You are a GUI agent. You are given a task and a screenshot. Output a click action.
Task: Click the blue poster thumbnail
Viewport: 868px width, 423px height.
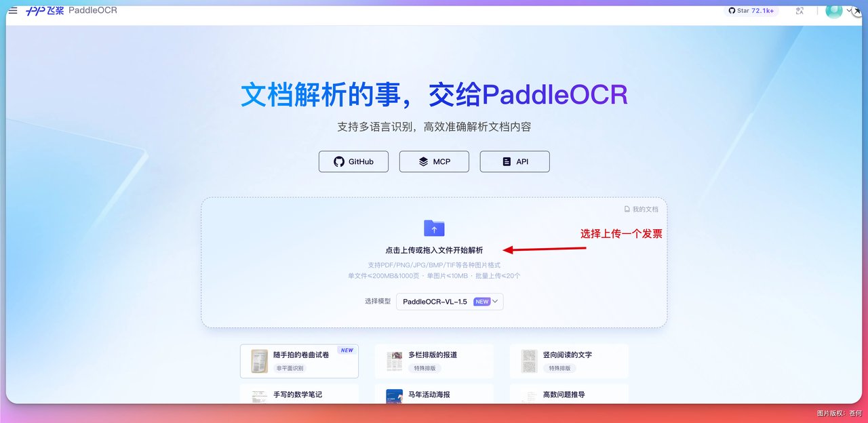coord(395,397)
